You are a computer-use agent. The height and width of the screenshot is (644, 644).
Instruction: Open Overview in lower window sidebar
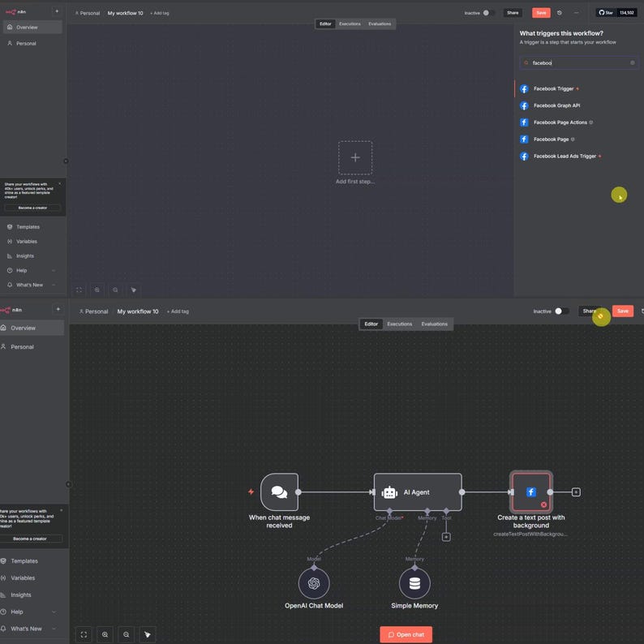32,328
